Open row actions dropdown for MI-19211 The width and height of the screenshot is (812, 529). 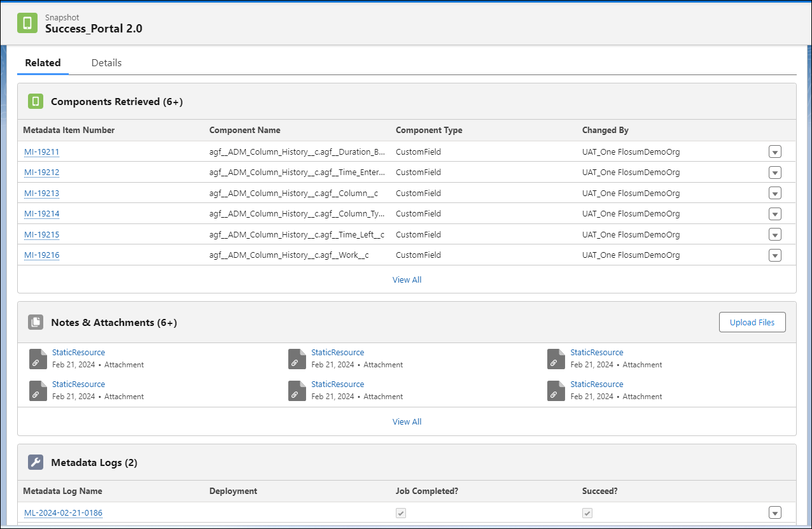[774, 152]
